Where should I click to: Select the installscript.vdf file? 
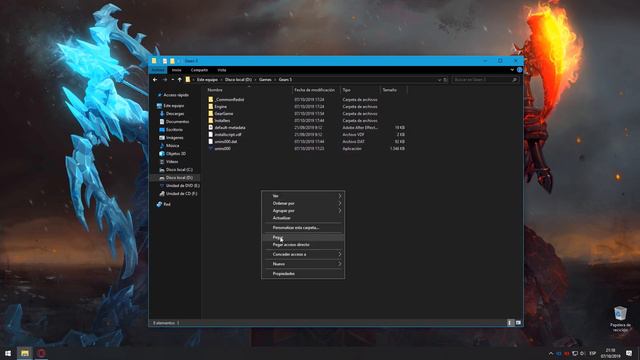(228, 135)
